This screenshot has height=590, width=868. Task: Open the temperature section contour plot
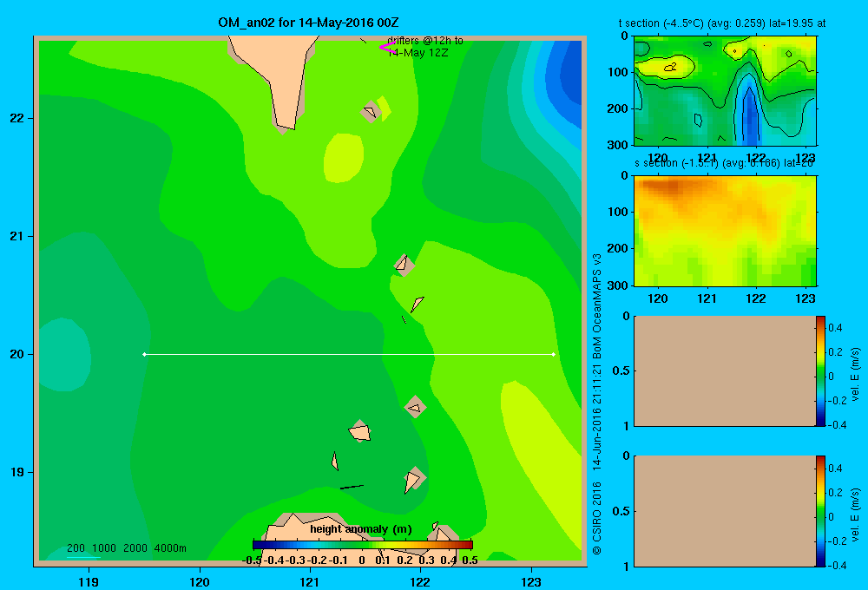[725, 91]
